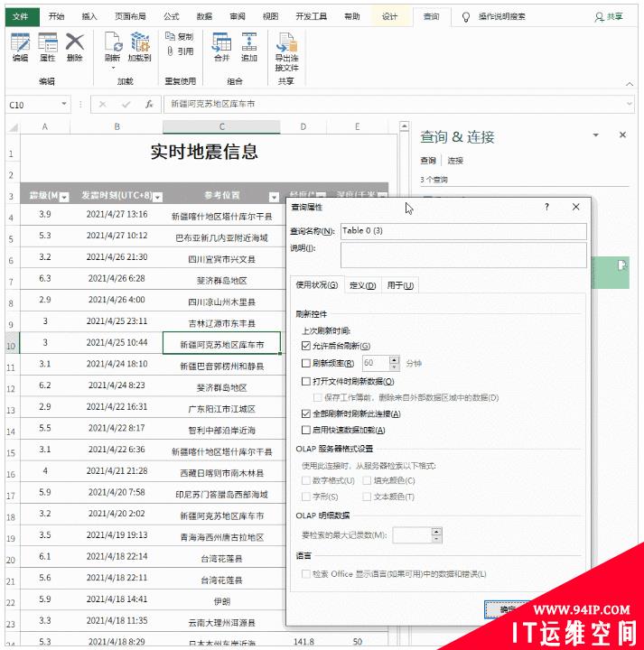Screen dimensions: 644x650
Task: Decrease refresh minutes with down spinner
Action: 395,367
